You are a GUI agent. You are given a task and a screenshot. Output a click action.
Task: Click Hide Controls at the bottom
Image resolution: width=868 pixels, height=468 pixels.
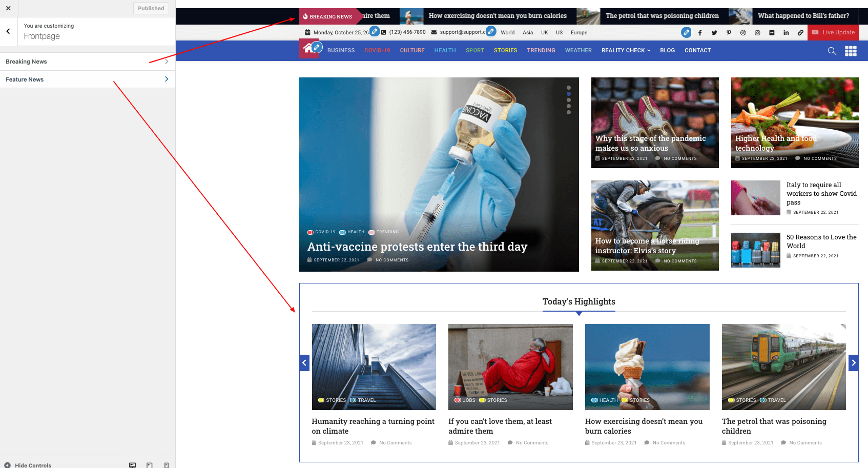pos(28,465)
